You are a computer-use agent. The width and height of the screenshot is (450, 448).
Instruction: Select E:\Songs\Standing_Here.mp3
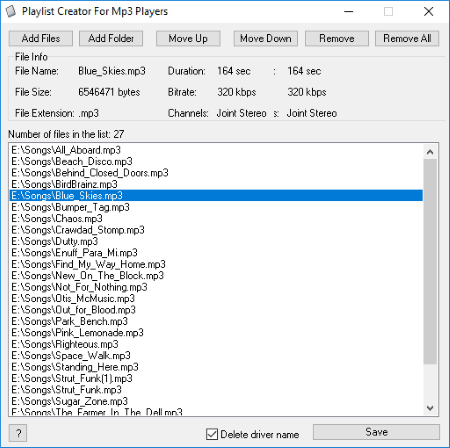pyautogui.click(x=216, y=367)
